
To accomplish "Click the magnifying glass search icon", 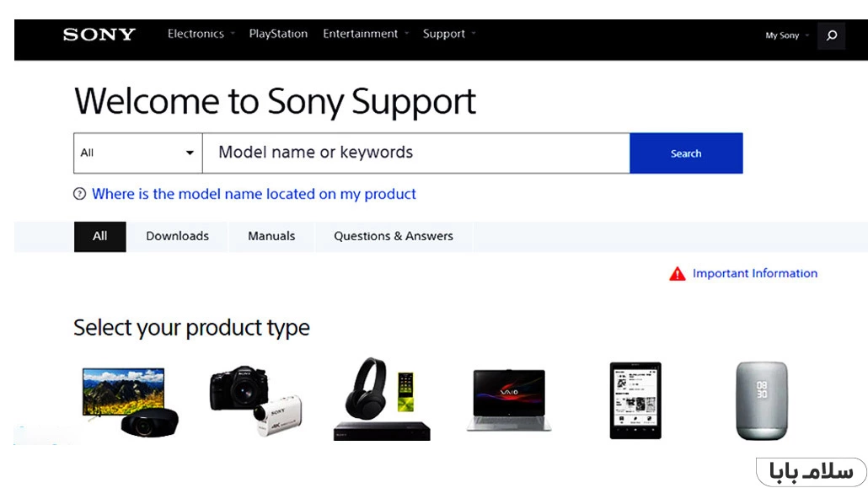I will (x=831, y=35).
